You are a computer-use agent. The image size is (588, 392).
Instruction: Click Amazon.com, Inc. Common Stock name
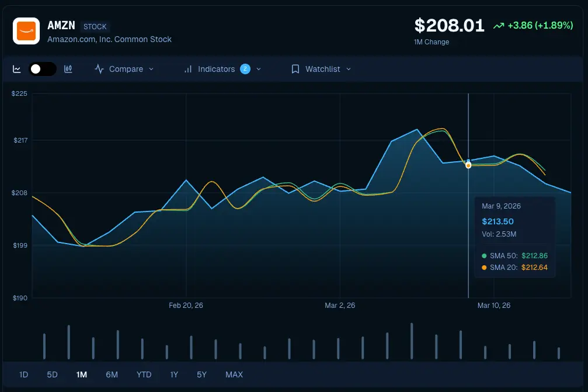pyautogui.click(x=110, y=39)
